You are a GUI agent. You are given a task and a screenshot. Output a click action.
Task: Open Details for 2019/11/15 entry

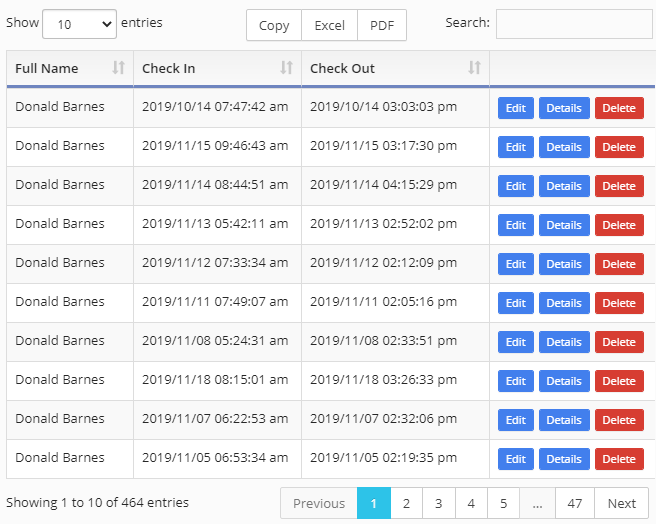(x=564, y=147)
